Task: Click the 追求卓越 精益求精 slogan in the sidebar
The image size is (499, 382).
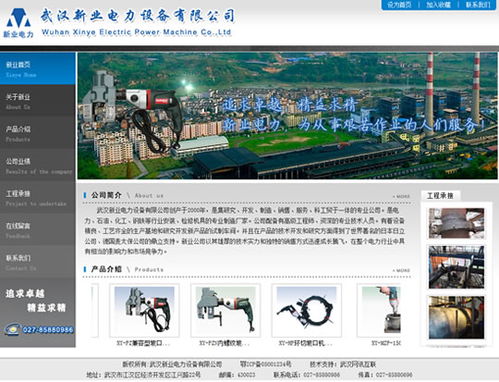Action: [x=35, y=300]
